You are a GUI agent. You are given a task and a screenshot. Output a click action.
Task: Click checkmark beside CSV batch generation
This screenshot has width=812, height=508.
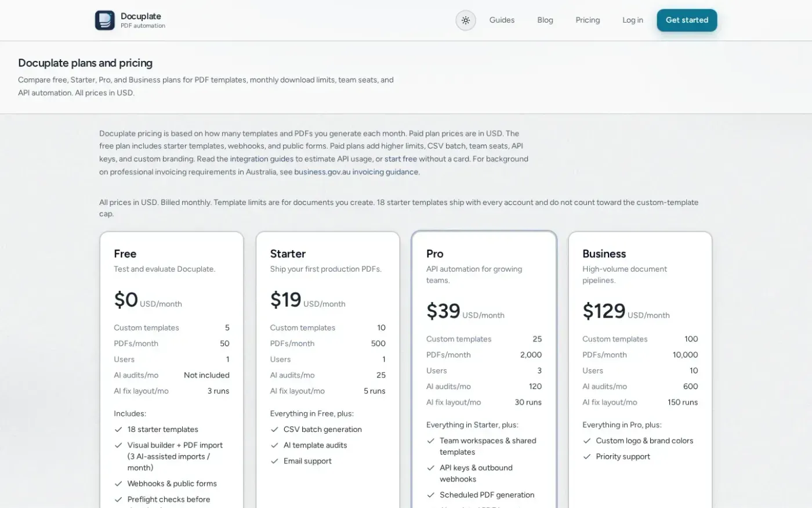[274, 430]
